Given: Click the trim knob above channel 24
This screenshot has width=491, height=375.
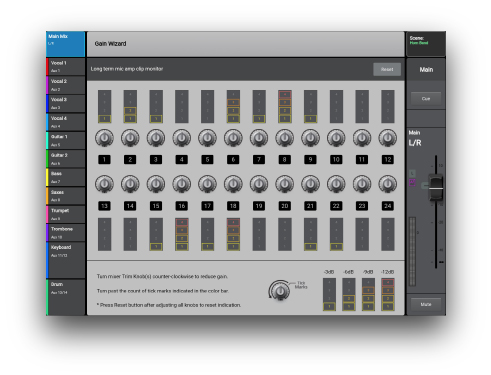Looking at the screenshot, I should coord(388,184).
